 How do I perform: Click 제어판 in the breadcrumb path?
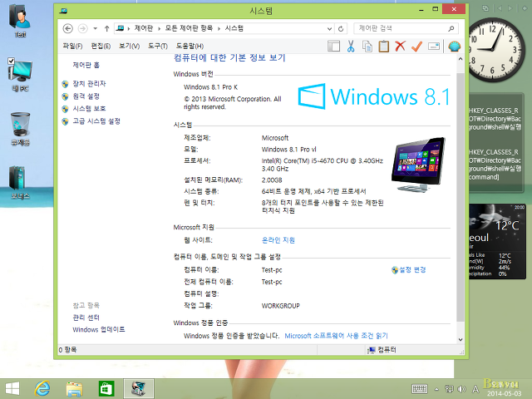click(144, 28)
